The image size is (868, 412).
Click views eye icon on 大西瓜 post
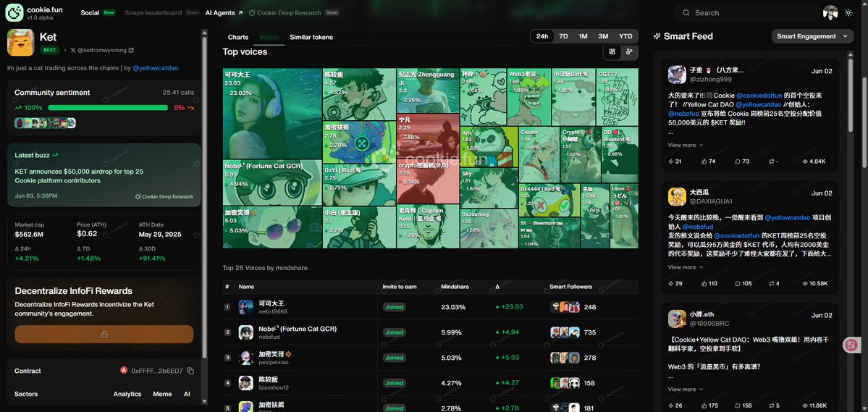pyautogui.click(x=806, y=284)
